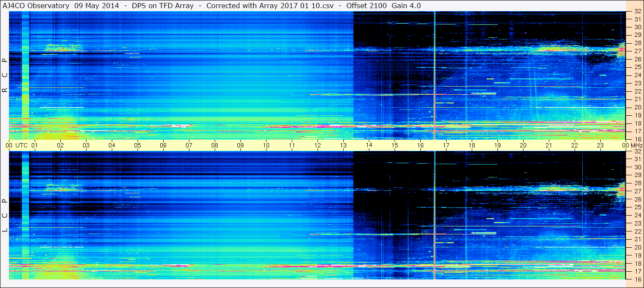Click the Gain 4.0 text in the header
Screen dimensions: 644x288
click(406, 6)
